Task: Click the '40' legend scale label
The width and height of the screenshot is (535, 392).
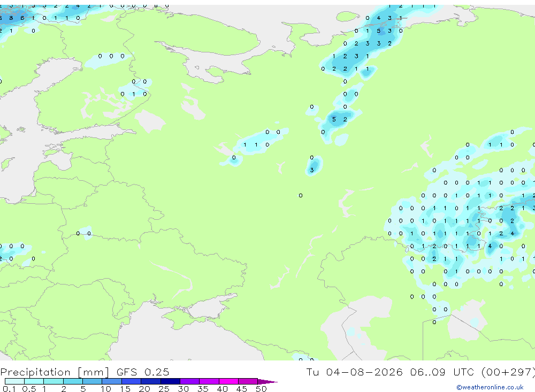Action: [223, 389]
